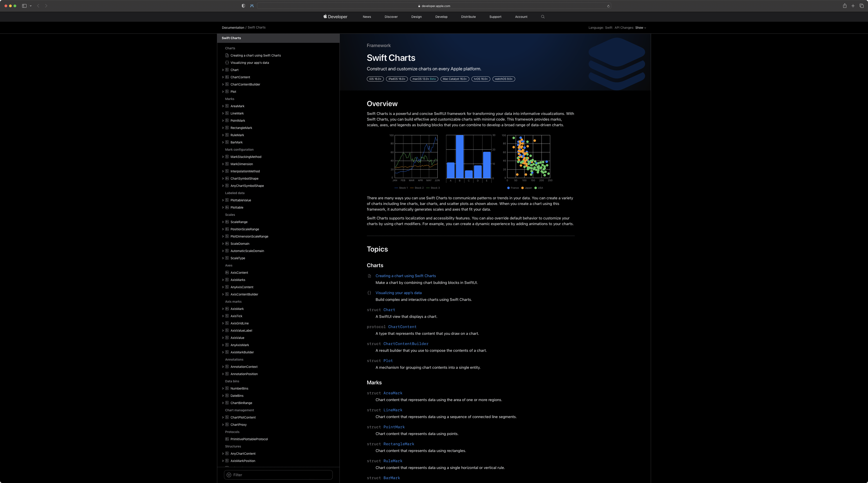
Task: Click the filter icon in Filter field
Action: coord(229,475)
